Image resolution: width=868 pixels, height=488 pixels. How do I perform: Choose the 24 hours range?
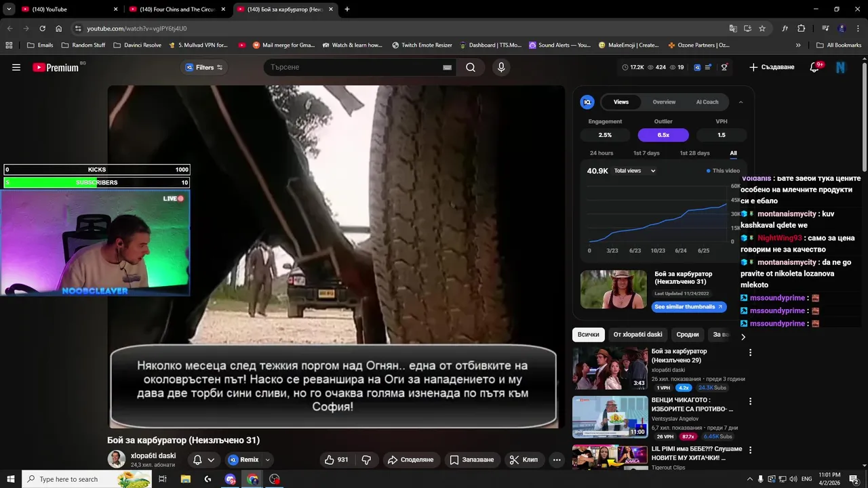[x=601, y=153]
